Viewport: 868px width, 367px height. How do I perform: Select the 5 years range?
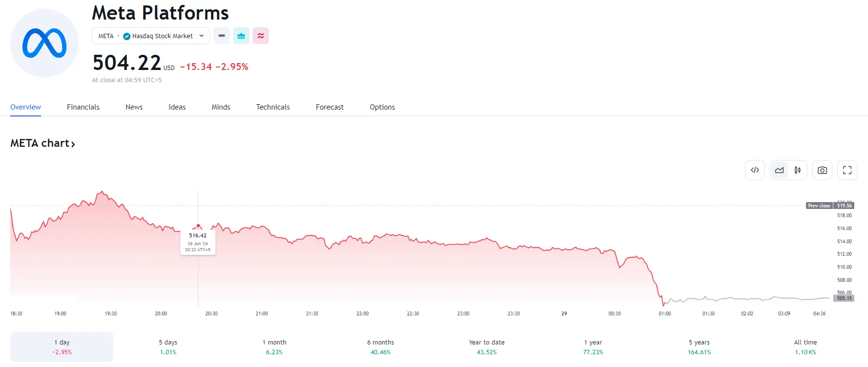coord(699,347)
